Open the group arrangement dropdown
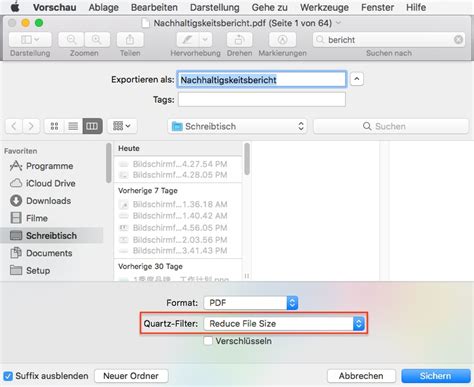474x387 pixels. click(x=122, y=126)
